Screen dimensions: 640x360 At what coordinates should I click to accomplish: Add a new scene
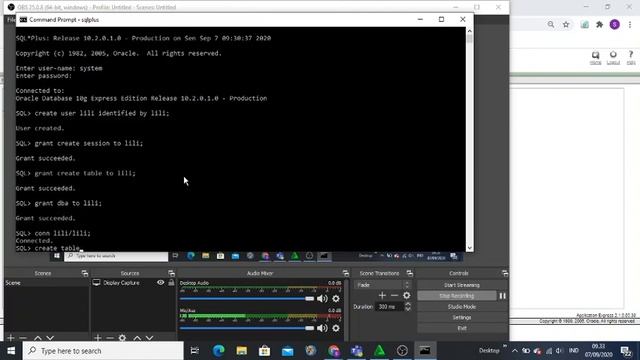pos(11,338)
